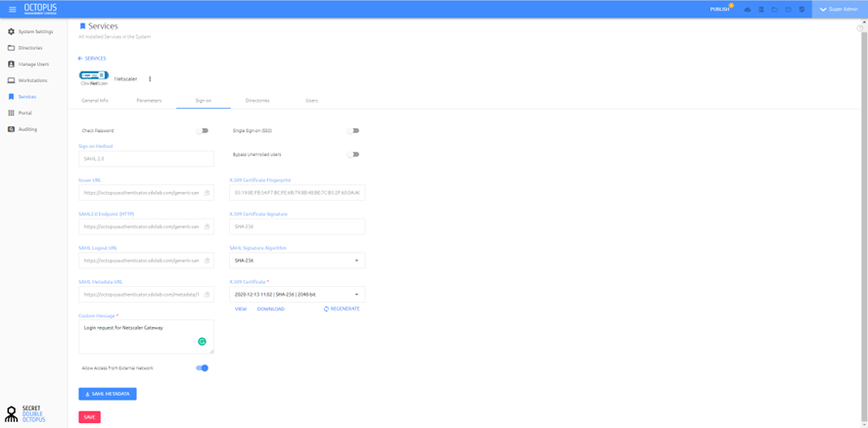Click REGENERATE certificate button
The image size is (868, 428).
click(x=342, y=309)
